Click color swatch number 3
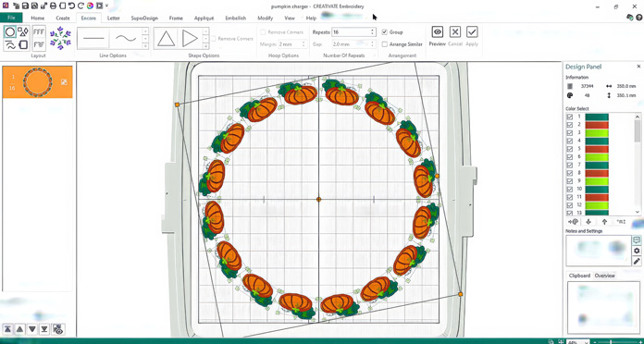This screenshot has height=344, width=644. [x=597, y=133]
